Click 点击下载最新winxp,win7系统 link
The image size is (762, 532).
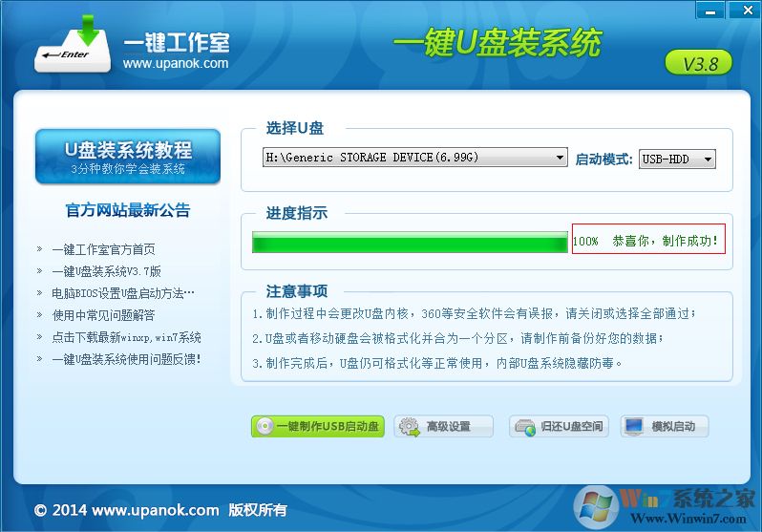[126, 337]
